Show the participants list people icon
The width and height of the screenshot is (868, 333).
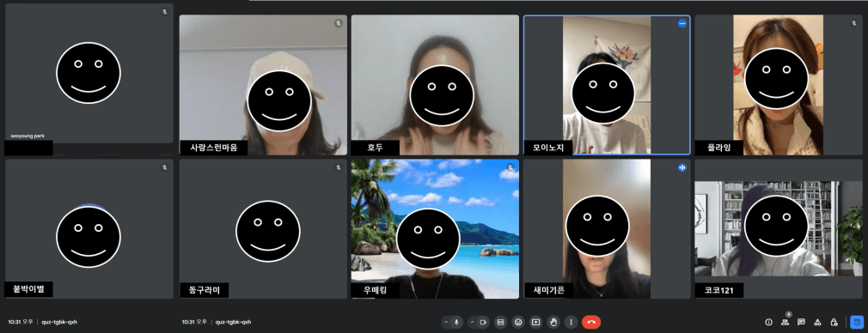click(x=785, y=322)
